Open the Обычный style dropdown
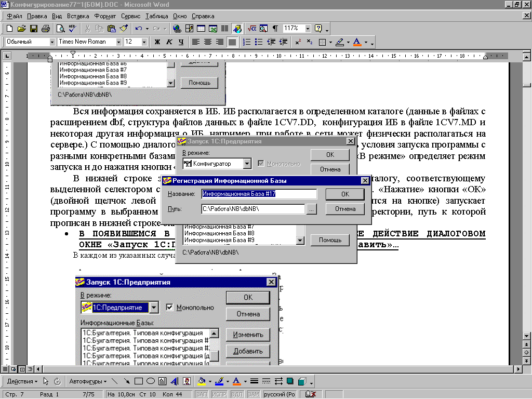 52,42
